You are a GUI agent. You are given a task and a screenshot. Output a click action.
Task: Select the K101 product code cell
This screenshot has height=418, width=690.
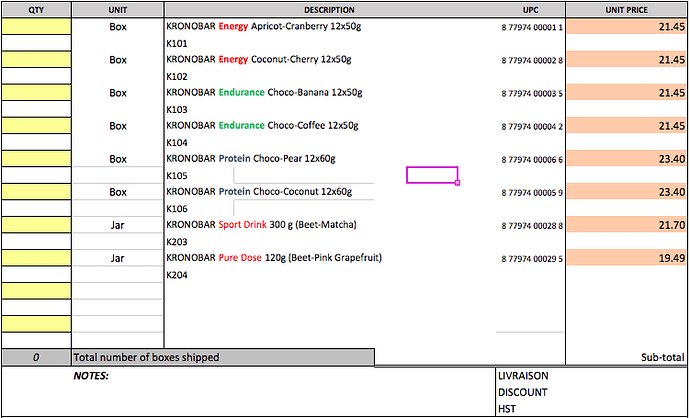click(178, 44)
